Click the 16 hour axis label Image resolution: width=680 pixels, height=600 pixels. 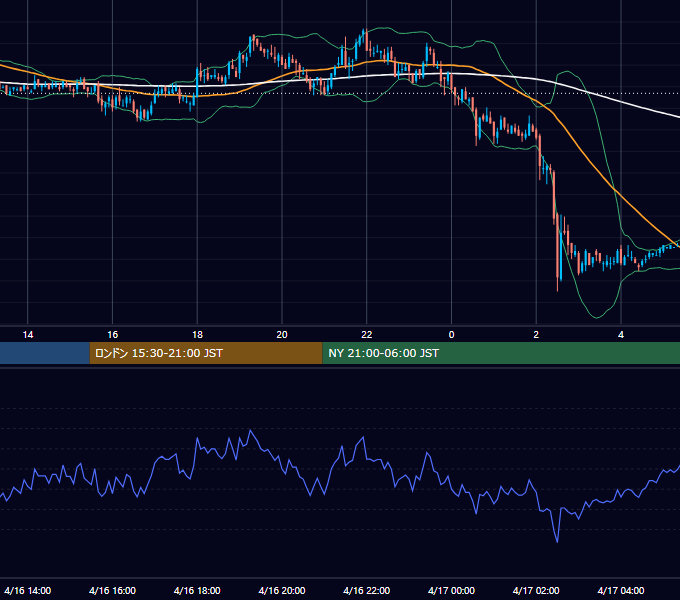point(112,335)
